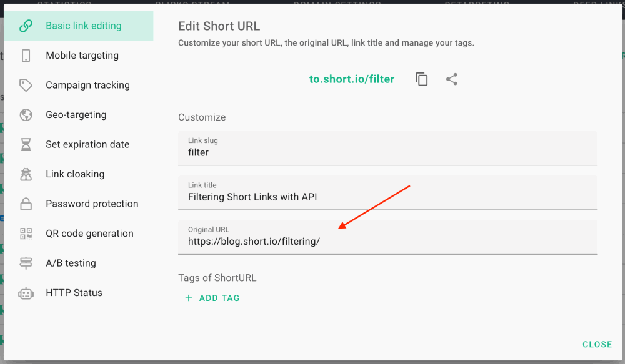This screenshot has height=364, width=625.
Task: Click the Link cloaking spy icon
Action: click(26, 174)
